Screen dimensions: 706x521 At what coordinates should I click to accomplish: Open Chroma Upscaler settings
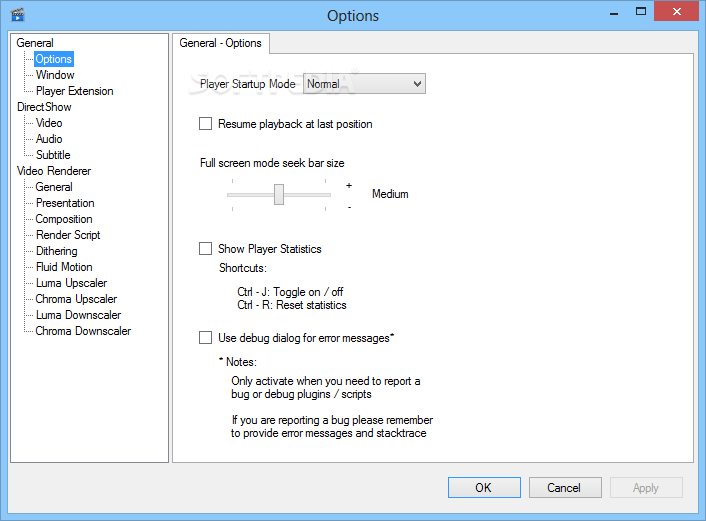pyautogui.click(x=76, y=299)
